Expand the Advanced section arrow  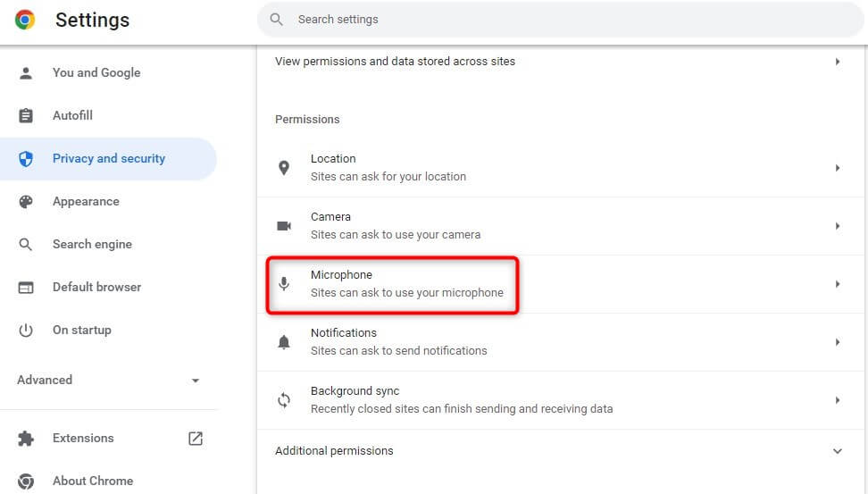click(196, 381)
